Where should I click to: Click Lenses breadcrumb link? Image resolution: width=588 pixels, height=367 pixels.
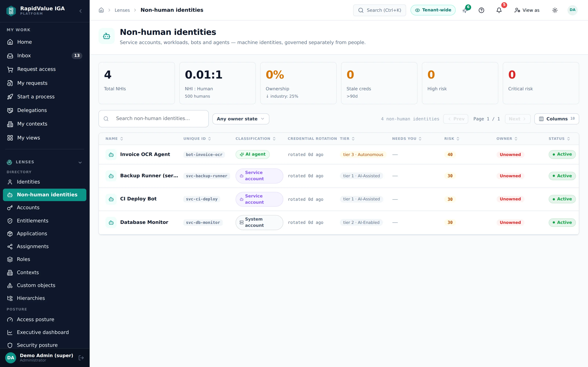tap(122, 10)
